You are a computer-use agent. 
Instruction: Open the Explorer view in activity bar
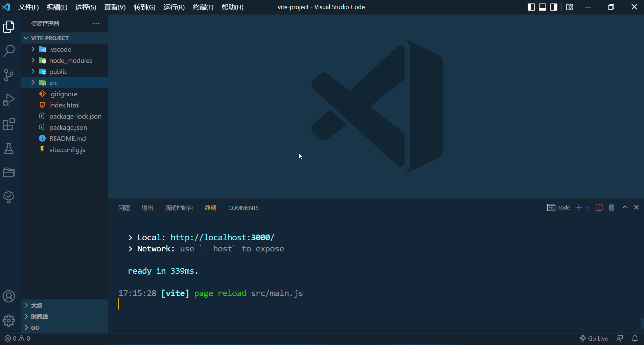(9, 27)
